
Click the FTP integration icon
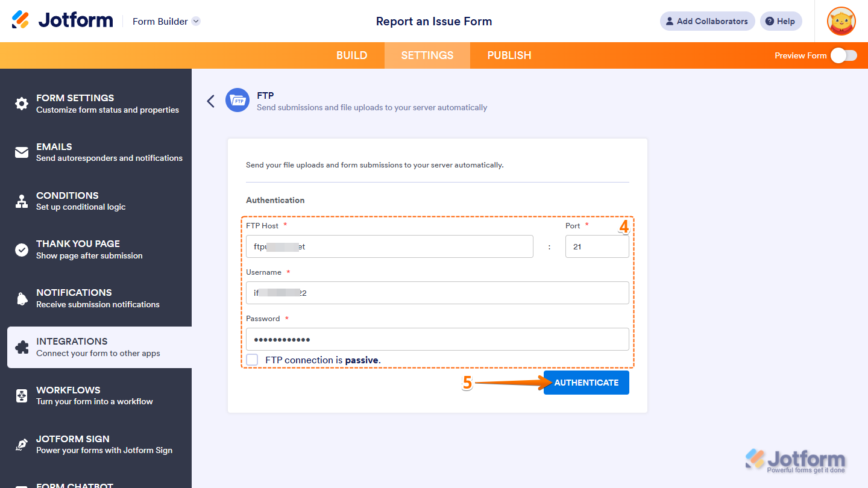point(237,100)
